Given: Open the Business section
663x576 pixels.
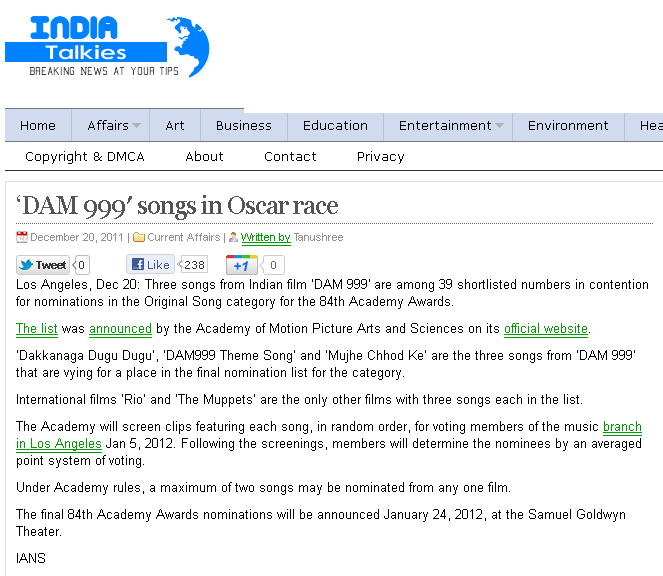Looking at the screenshot, I should tap(243, 126).
